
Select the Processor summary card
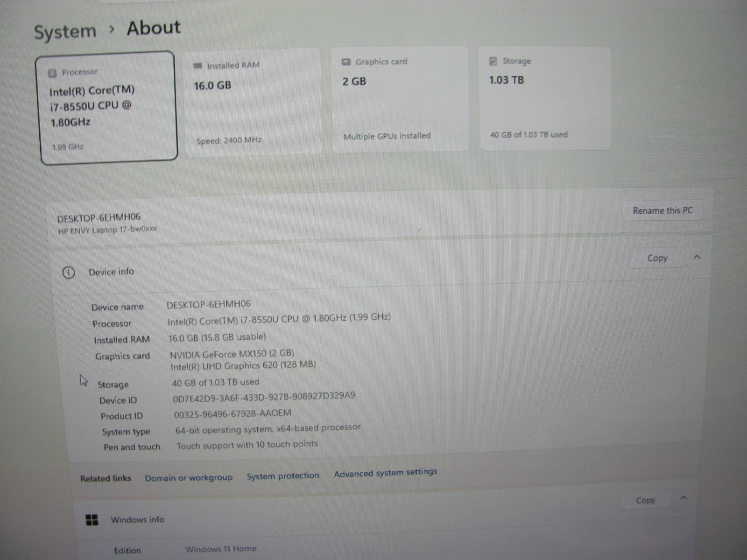point(107,108)
